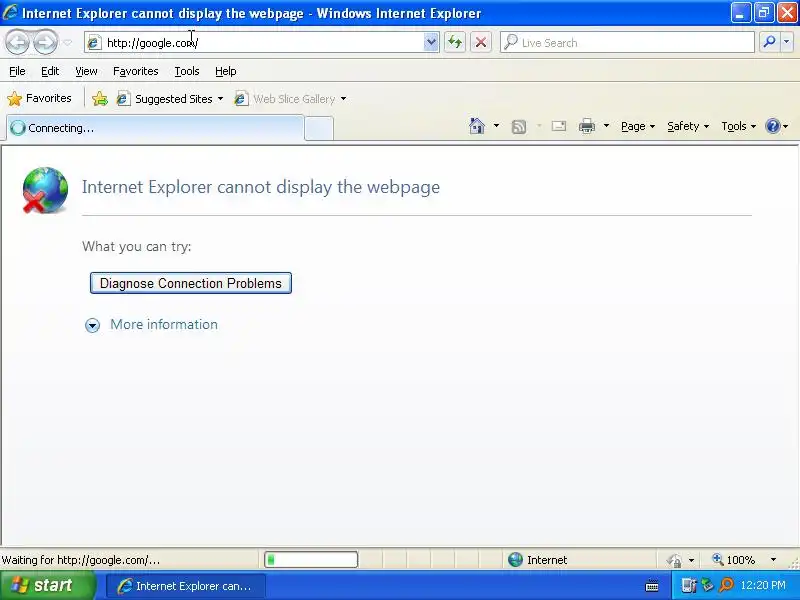The height and width of the screenshot is (600, 800).
Task: Click the Print icon
Action: (587, 126)
